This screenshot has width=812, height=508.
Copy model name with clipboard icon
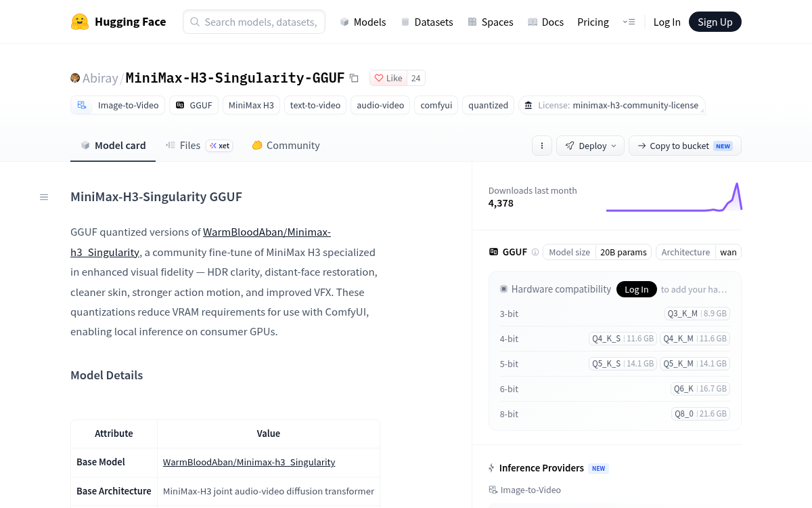[x=354, y=78]
